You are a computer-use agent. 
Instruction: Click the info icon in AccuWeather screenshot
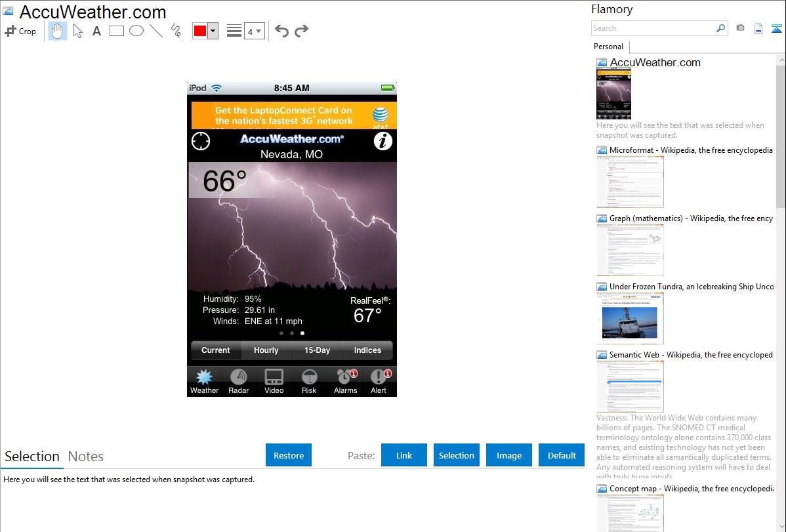(383, 142)
